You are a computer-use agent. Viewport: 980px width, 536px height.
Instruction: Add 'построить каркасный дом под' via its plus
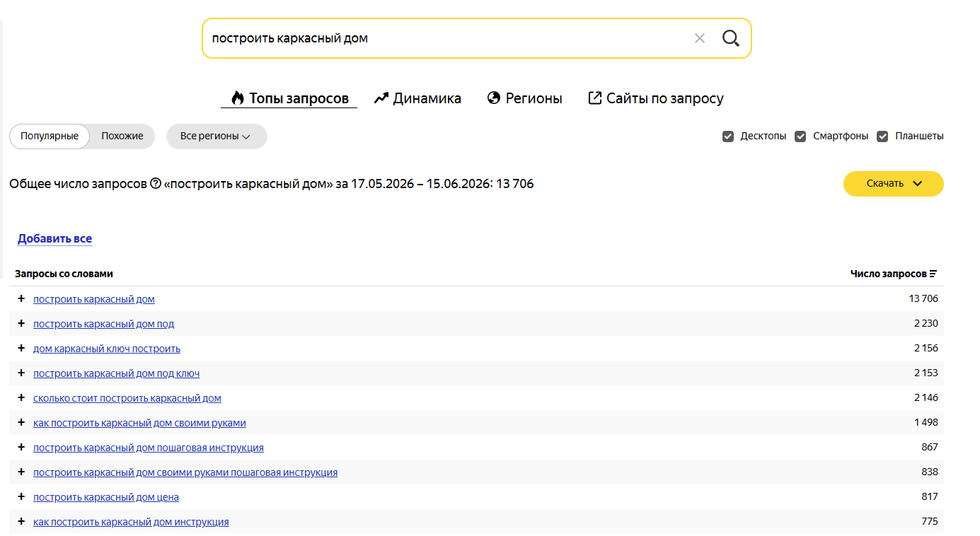(21, 323)
